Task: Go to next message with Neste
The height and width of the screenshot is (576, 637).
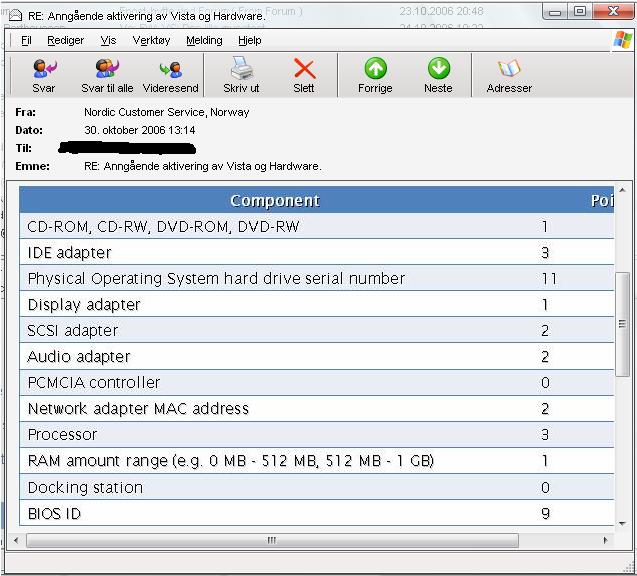Action: point(438,76)
